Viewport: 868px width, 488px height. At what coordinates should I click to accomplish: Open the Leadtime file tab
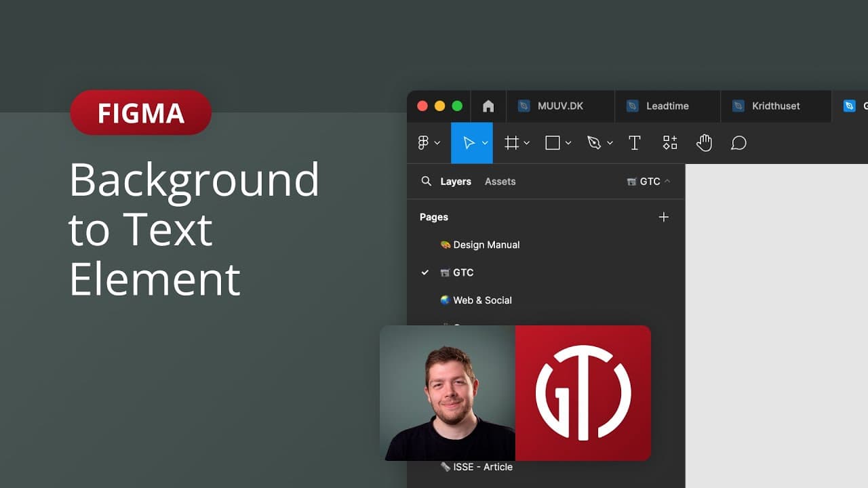[x=667, y=106]
